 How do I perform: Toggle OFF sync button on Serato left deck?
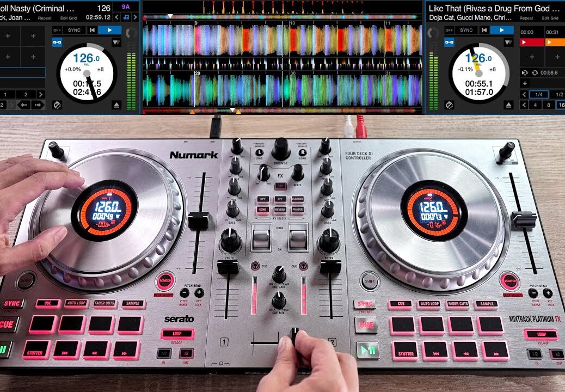(57, 30)
